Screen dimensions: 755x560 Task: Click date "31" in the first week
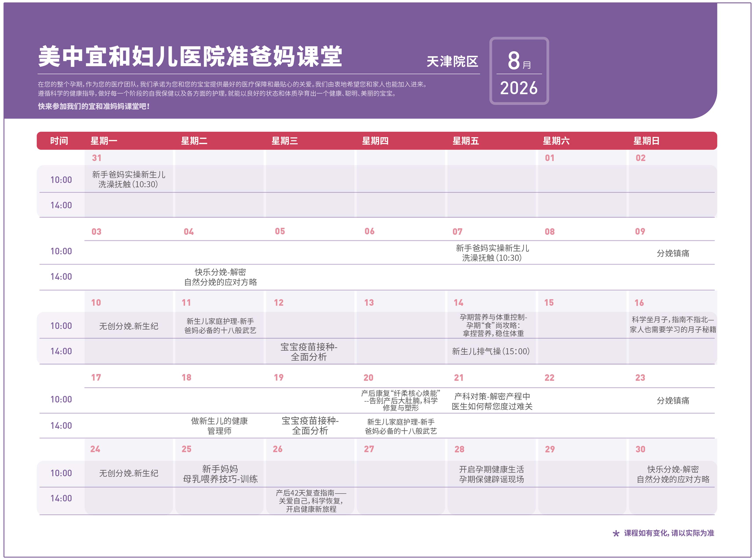97,158
